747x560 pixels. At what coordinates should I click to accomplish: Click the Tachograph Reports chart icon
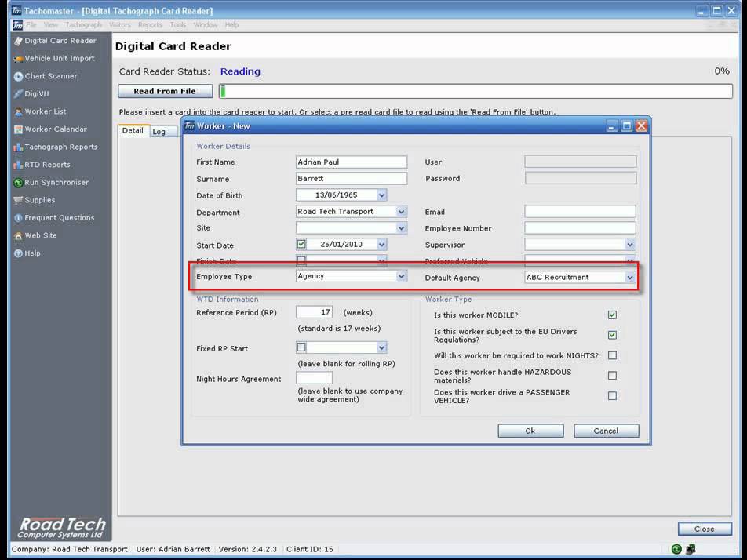18,147
